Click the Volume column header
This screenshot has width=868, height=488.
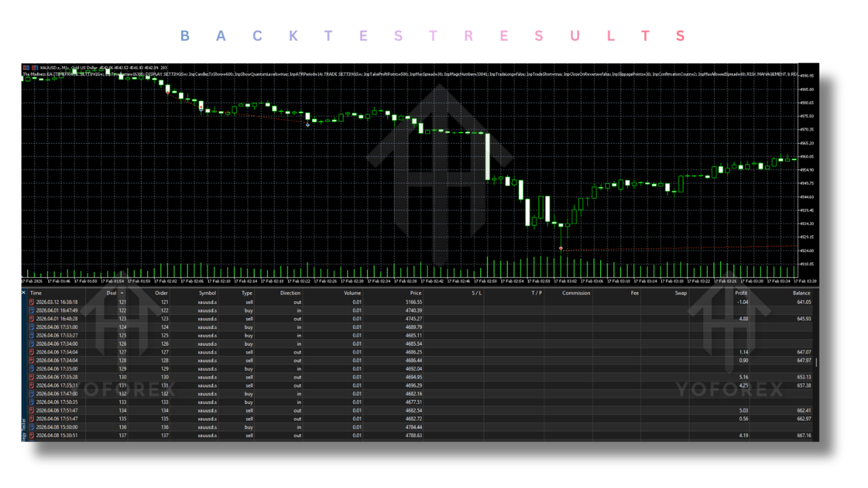pos(353,293)
